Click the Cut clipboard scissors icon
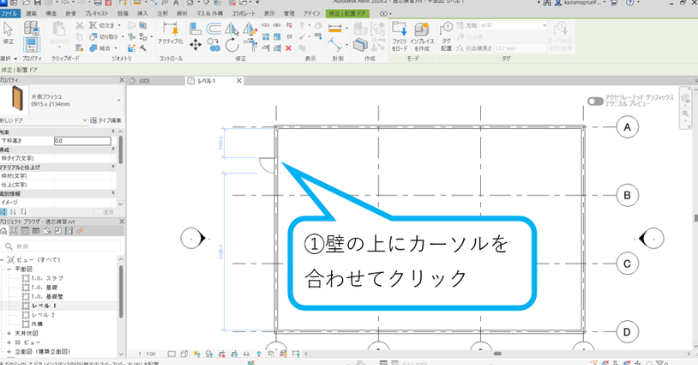The image size is (698, 365). (79, 26)
